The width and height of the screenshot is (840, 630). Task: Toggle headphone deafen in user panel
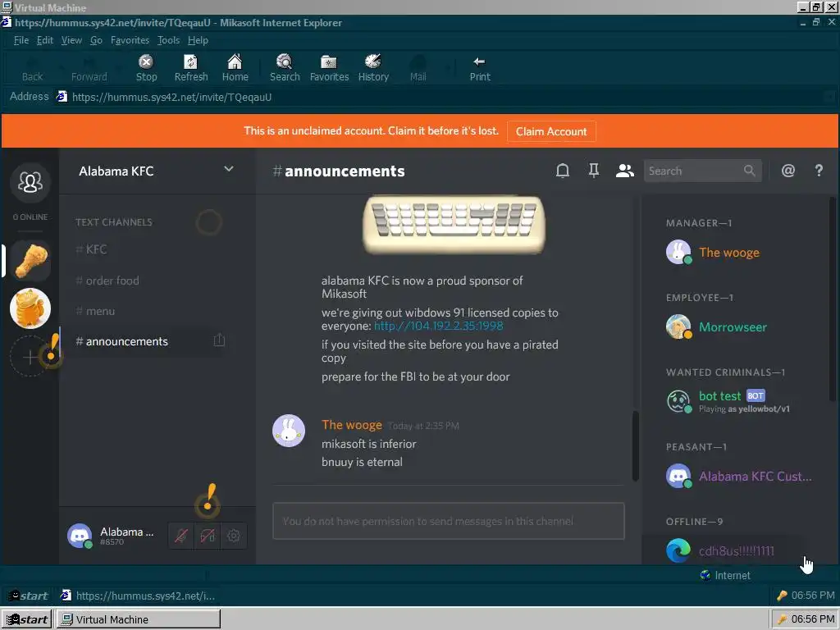pos(208,536)
